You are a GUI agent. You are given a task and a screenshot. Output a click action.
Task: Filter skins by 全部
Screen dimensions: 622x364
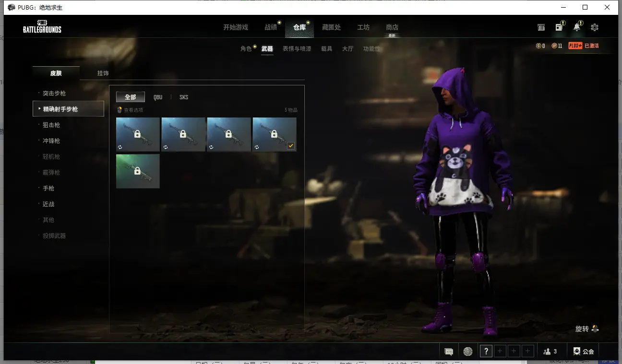(131, 97)
